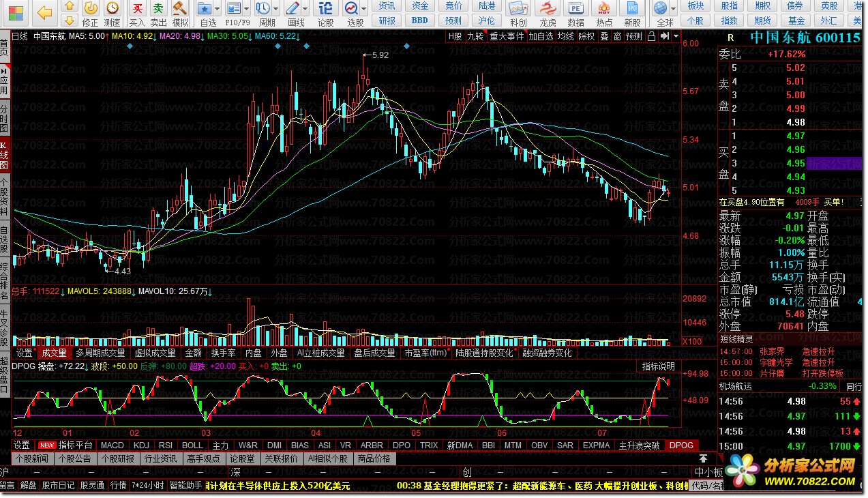Screen dimensions: 868x498
Task: Toggle the 窗 window option
Action: (617, 36)
